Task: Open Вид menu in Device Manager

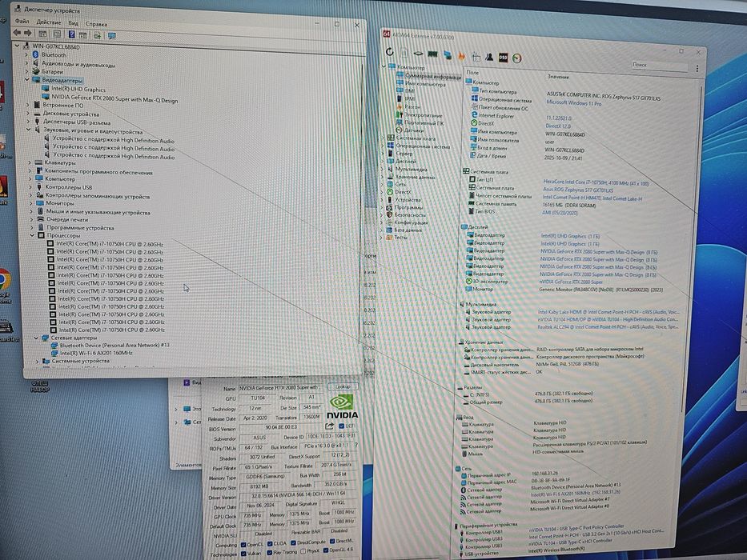Action: point(73,23)
